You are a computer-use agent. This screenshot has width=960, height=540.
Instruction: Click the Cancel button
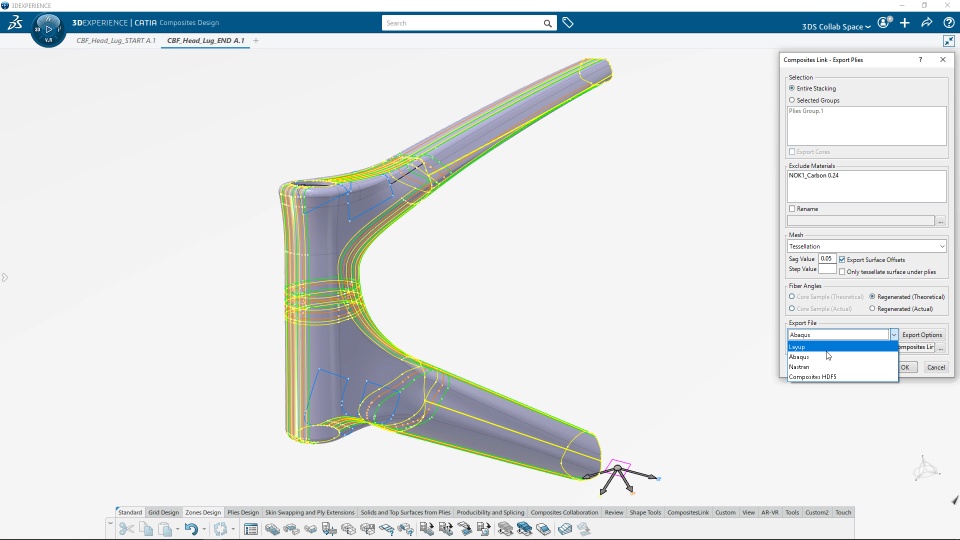[936, 367]
